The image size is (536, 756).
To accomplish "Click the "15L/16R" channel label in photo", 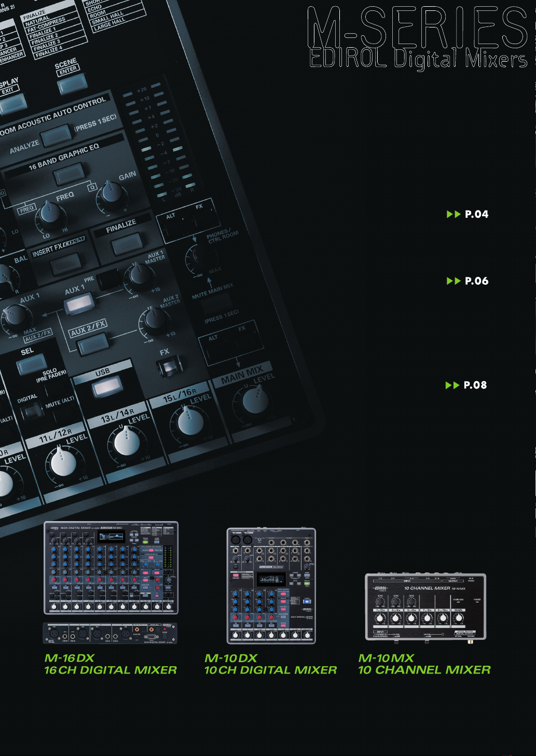I will pos(180,395).
